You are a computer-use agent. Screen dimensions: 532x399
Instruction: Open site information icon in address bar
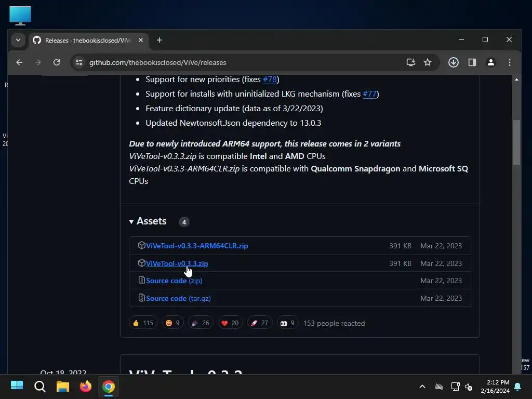click(x=79, y=62)
